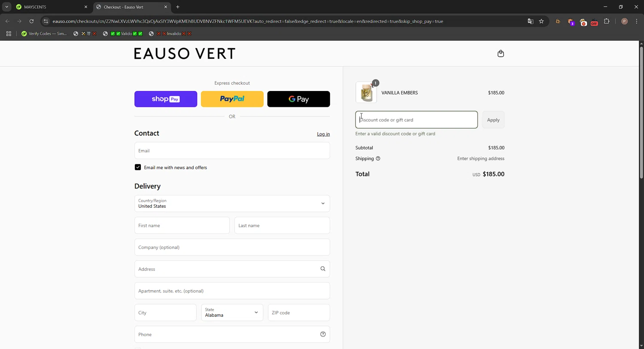Click the address search magnifier icon
The width and height of the screenshot is (644, 349).
323,269
